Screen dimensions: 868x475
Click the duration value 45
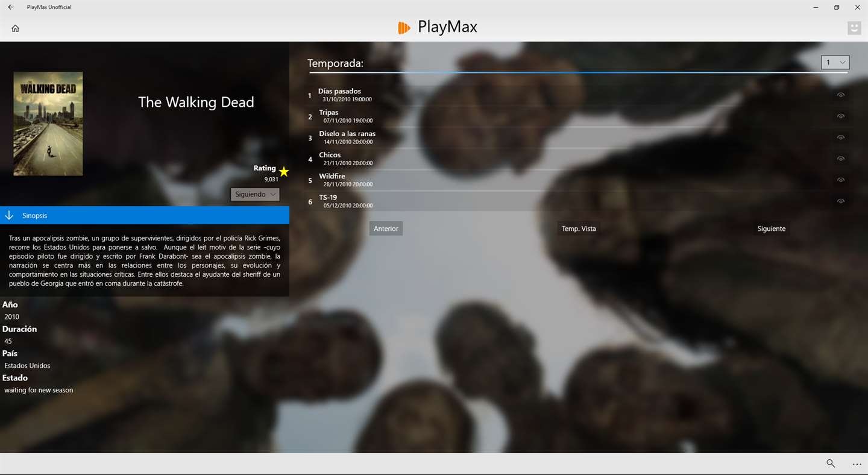point(8,341)
